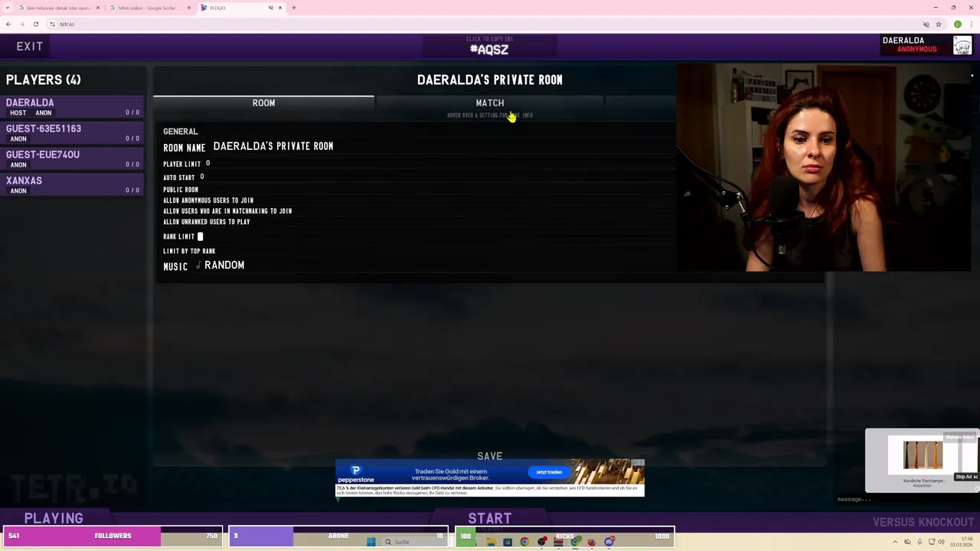Screen dimensions: 980x551
Task: Open the taskbar volume control
Action: pos(941,542)
